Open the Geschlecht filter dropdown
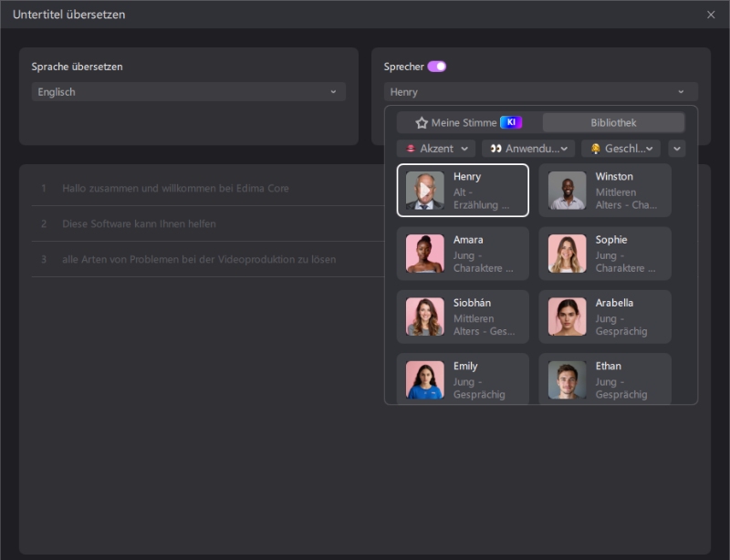 coord(620,149)
